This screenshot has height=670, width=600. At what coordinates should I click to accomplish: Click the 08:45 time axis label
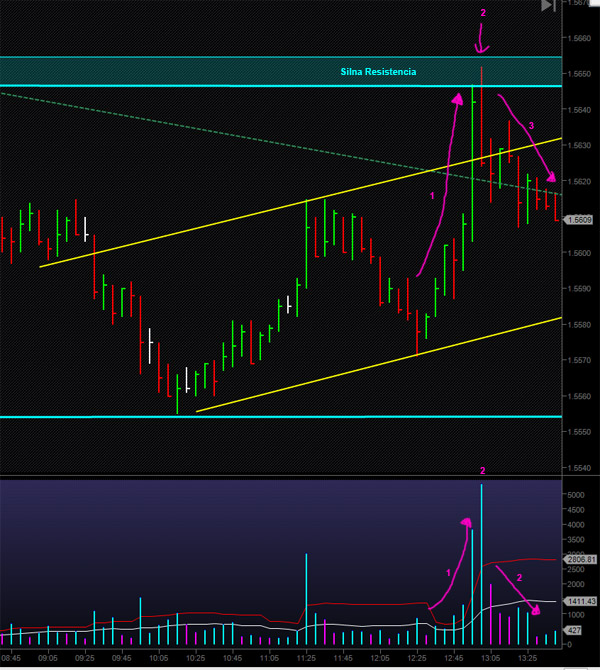[11, 658]
